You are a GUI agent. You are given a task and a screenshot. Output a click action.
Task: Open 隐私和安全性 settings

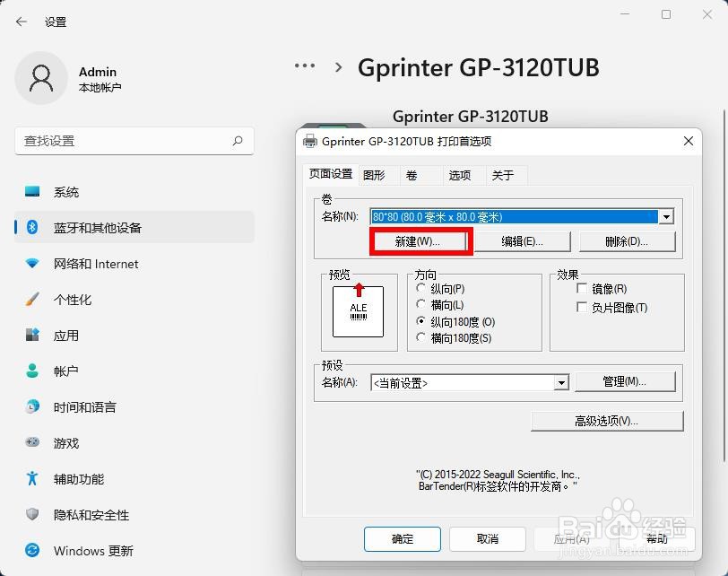(134, 515)
